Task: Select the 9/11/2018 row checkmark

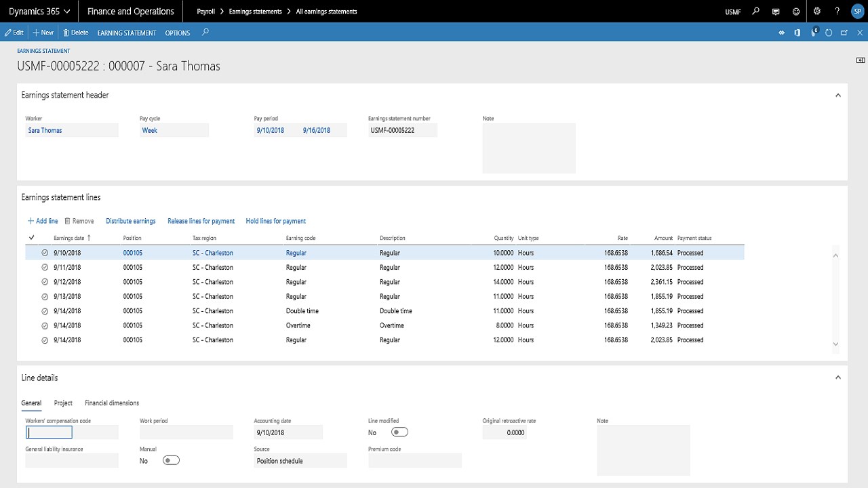Action: 45,267
